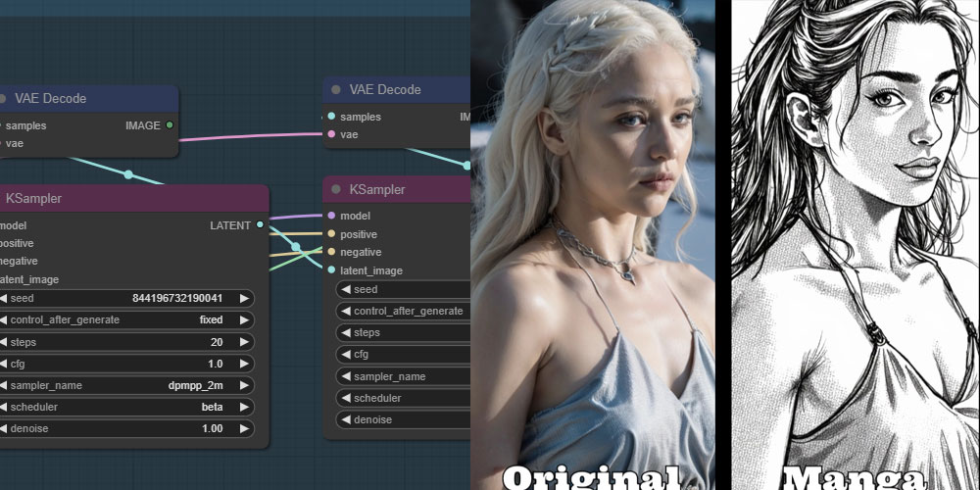The height and width of the screenshot is (490, 980).
Task: Click the negative input port on right KSampler
Action: 331,252
